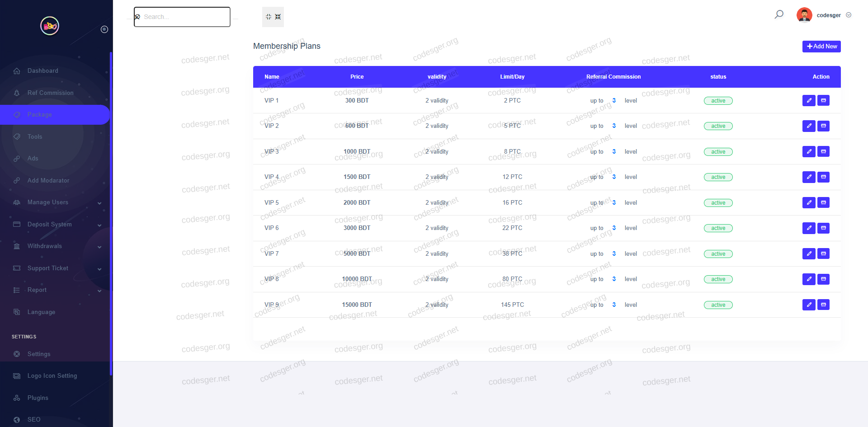Image resolution: width=868 pixels, height=427 pixels.
Task: Open Dashboard from the sidebar
Action: [x=42, y=71]
